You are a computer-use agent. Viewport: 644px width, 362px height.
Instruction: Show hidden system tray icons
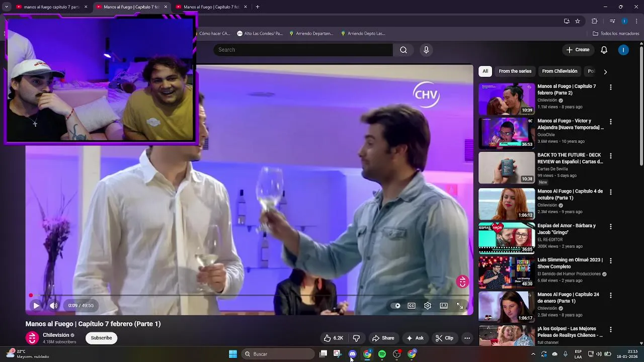tap(533, 354)
